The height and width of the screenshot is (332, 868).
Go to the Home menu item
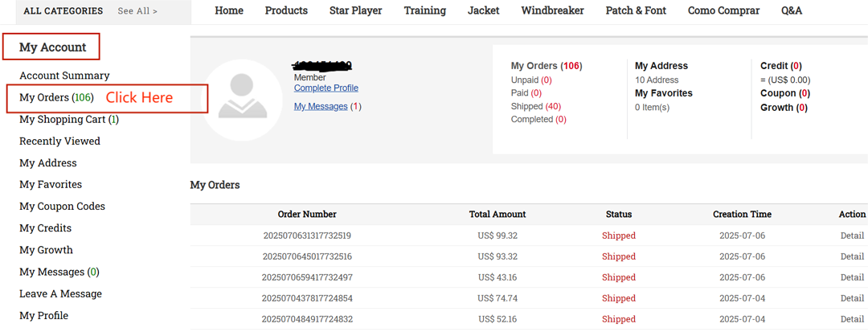tap(229, 10)
